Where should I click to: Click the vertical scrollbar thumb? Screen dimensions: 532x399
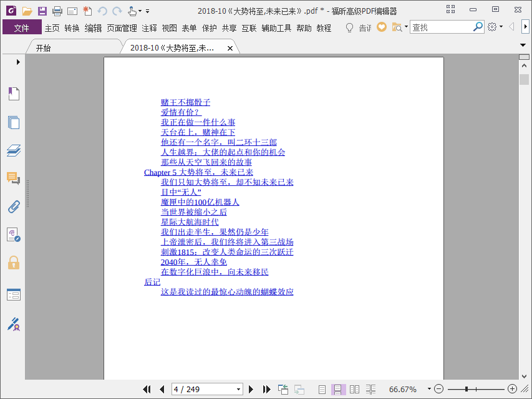click(524, 79)
